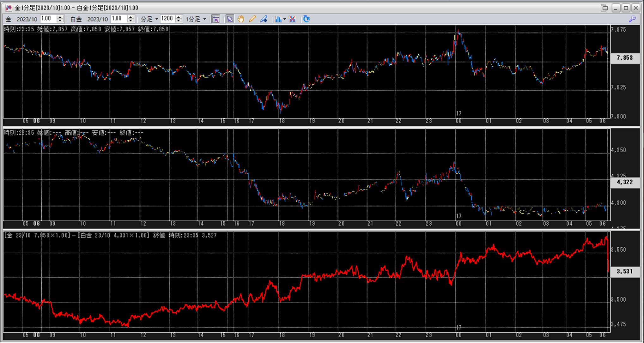The image size is (644, 343).
Task: Select the arrow pointer cursor tool
Action: pos(230,19)
